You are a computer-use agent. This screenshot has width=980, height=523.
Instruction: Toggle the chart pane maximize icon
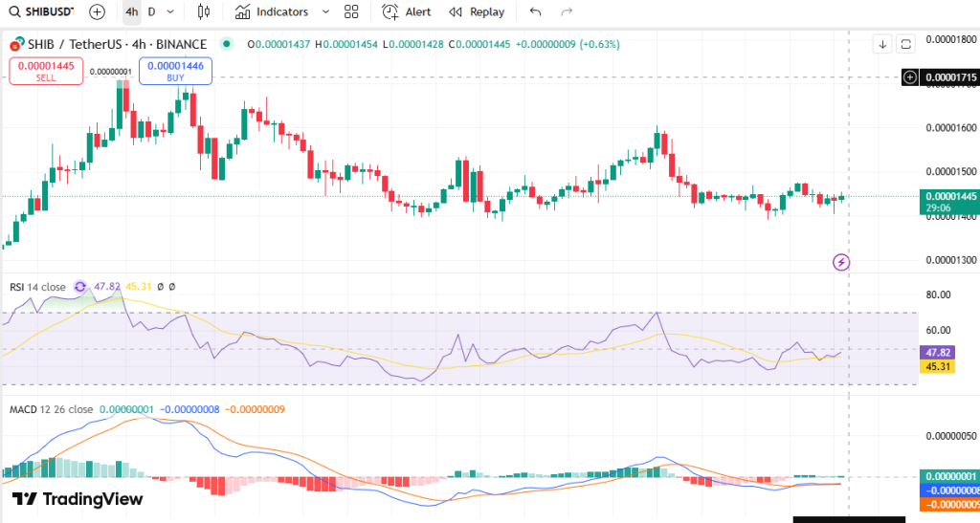[x=905, y=44]
